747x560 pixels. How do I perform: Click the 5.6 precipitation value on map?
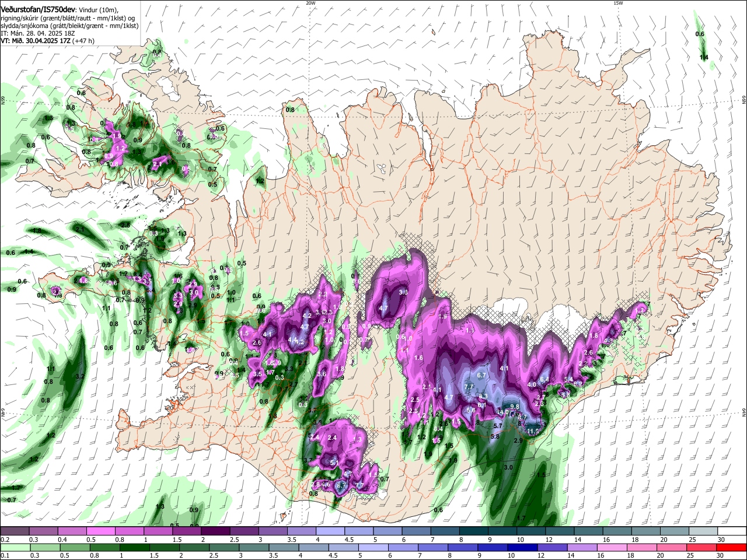coord(471,410)
